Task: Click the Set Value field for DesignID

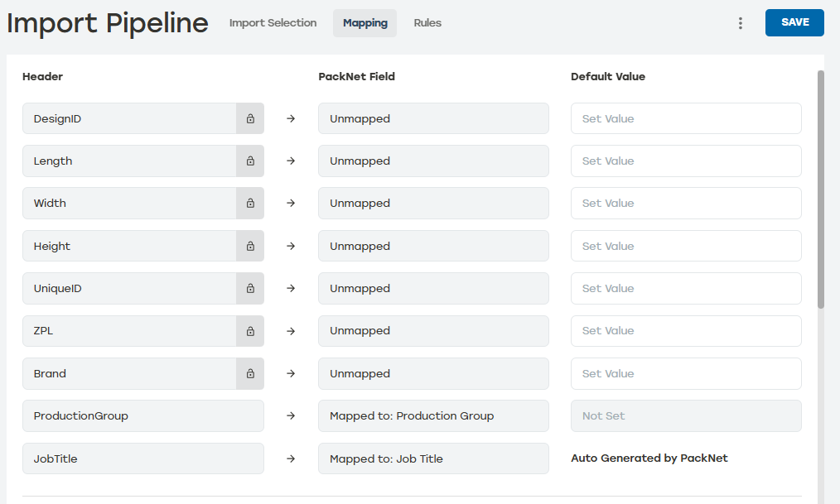Action: click(686, 118)
